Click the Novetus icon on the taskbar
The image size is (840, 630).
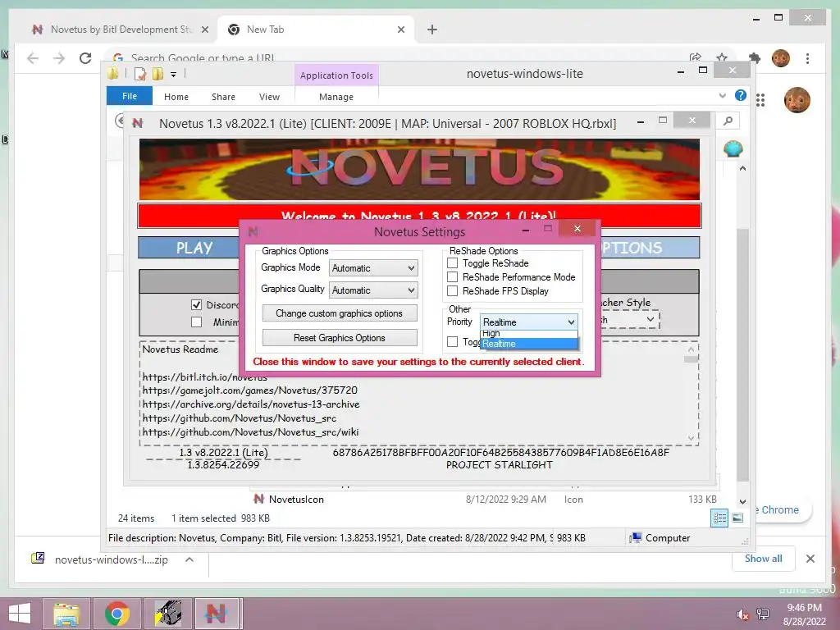click(217, 614)
